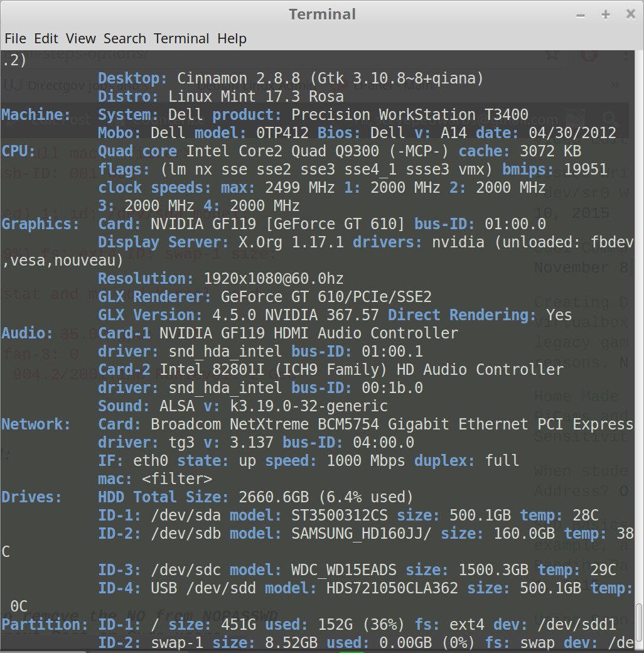Open the Terminal menu
644x653 pixels.
click(181, 39)
